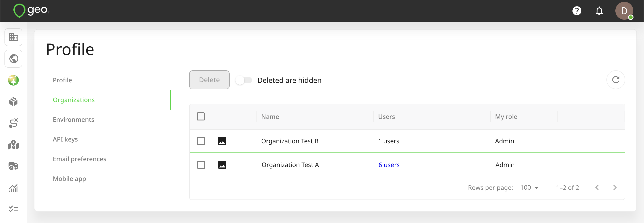Click the '1–2 of 2' pagination text
Screen dimensions: 644x223
[568, 187]
